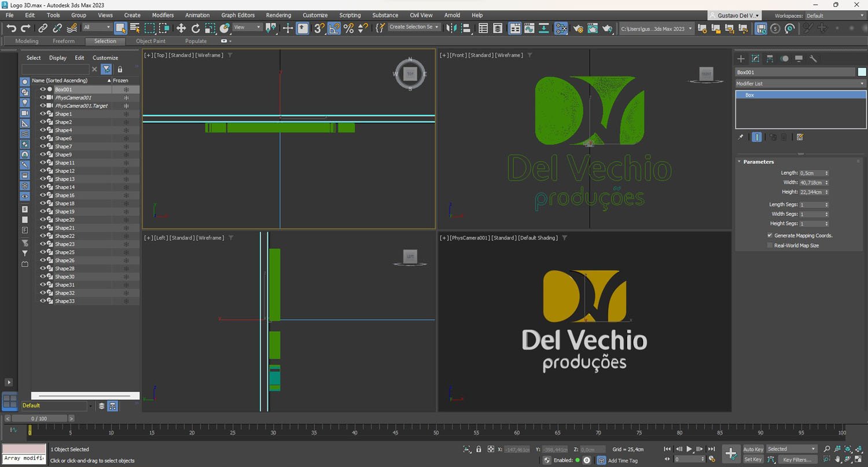Click the Render Production teapot icon

click(x=607, y=28)
